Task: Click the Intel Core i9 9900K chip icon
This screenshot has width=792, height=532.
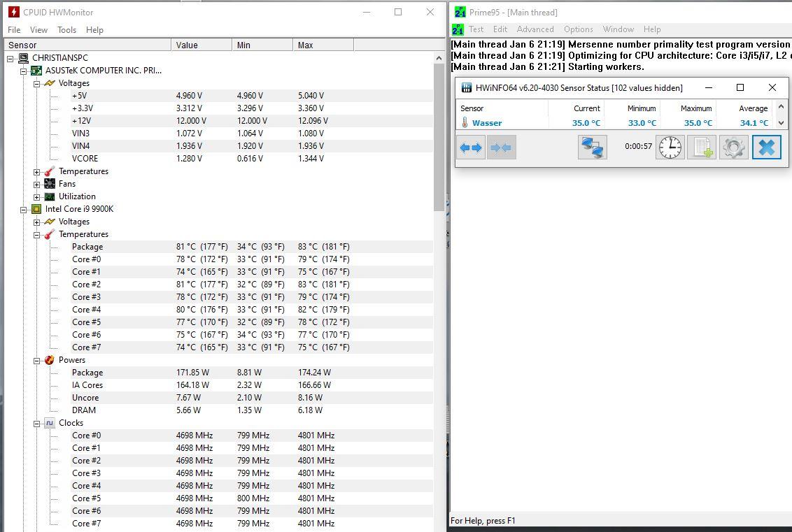Action: click(x=36, y=209)
